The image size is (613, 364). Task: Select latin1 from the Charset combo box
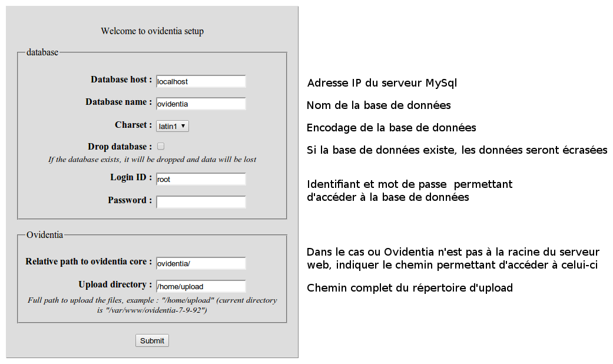[171, 125]
